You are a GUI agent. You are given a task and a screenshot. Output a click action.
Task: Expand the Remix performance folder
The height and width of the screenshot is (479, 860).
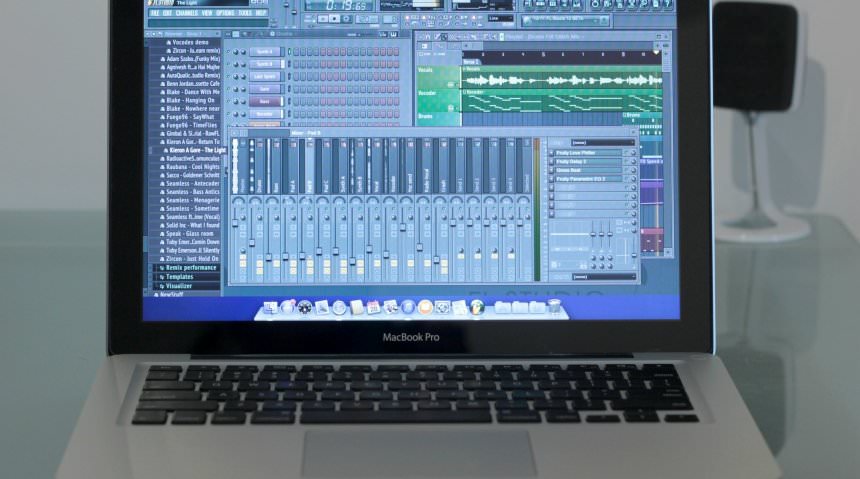[191, 267]
